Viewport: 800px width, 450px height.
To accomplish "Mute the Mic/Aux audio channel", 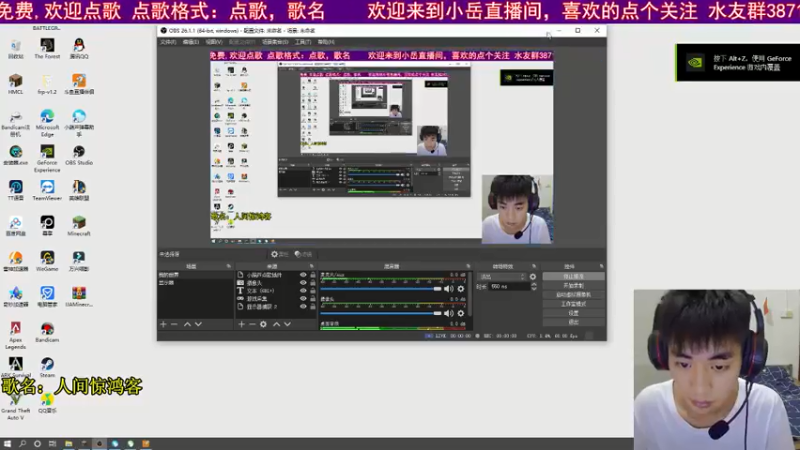I will pyautogui.click(x=448, y=289).
